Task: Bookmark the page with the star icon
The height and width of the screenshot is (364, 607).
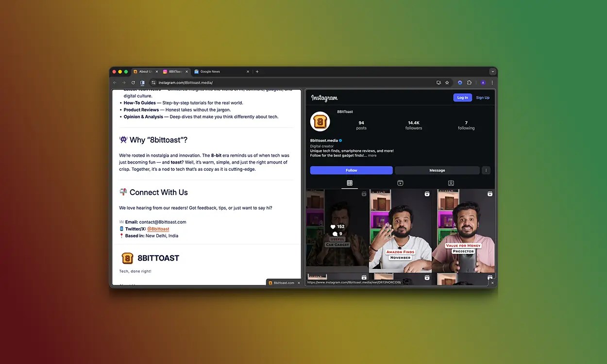Action: pos(447,83)
